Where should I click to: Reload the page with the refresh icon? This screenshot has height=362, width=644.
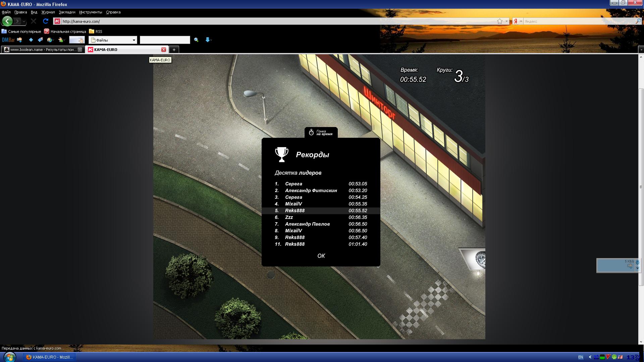coord(46,21)
